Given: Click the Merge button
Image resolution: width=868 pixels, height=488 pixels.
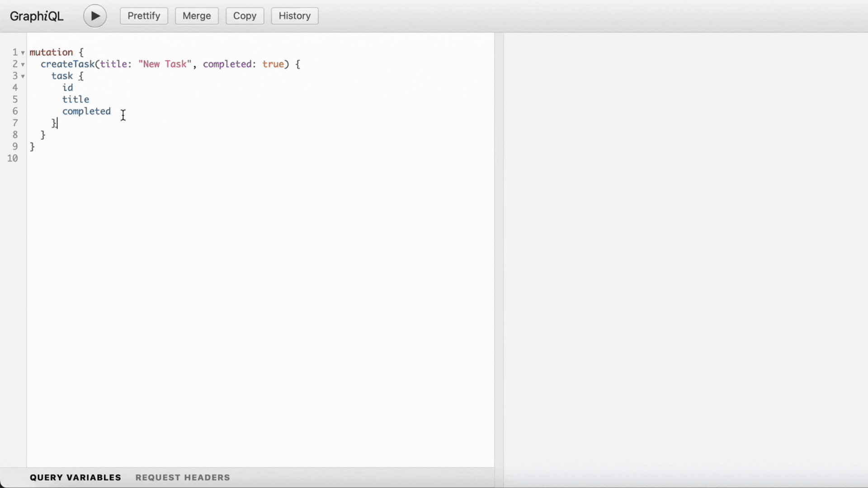Looking at the screenshot, I should click(x=197, y=16).
